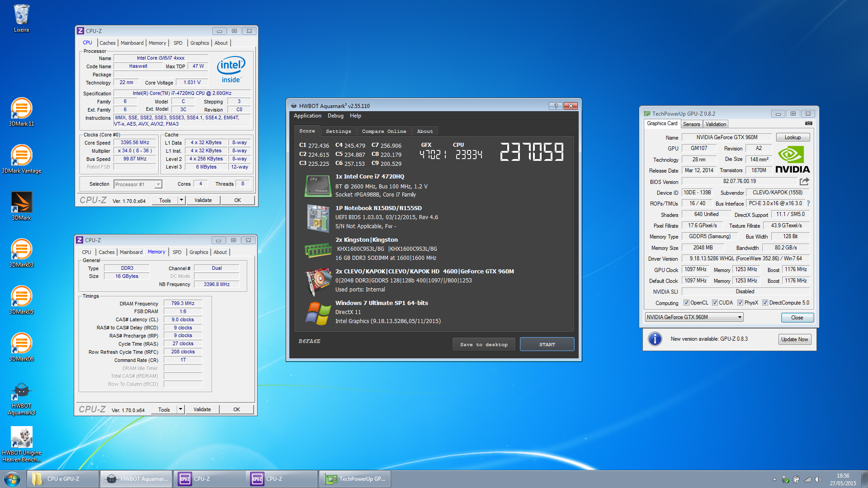The image size is (868, 488).
Task: Click the About tab in Aquamark
Action: tap(425, 131)
